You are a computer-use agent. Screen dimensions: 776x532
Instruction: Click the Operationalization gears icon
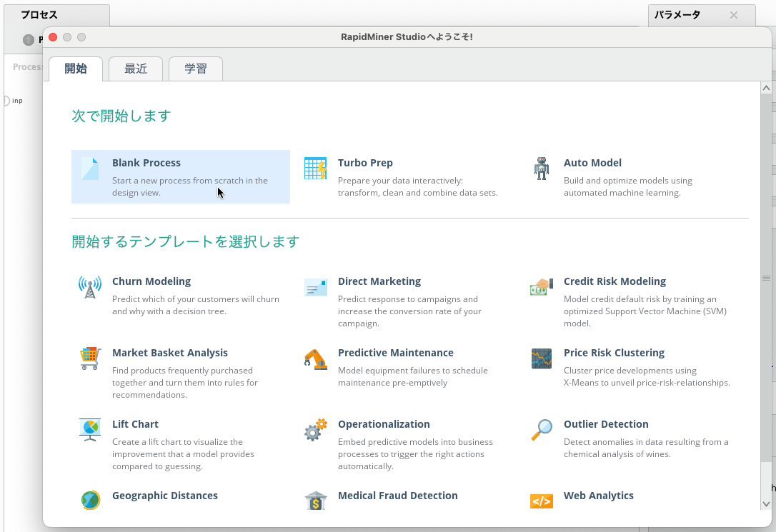coord(316,430)
